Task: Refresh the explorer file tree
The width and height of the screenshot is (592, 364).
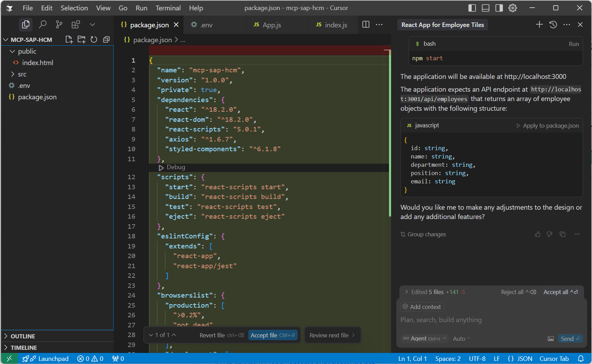Action: [x=94, y=39]
